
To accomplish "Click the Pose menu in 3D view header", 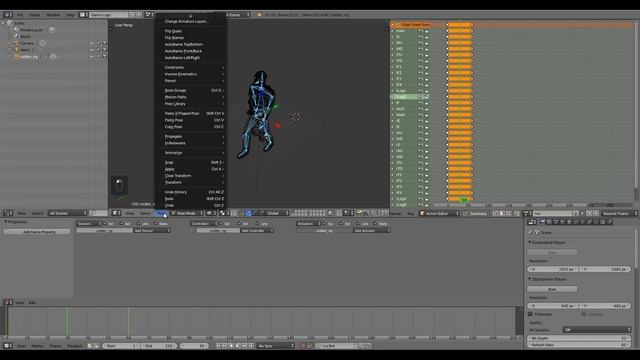I will click(162, 213).
